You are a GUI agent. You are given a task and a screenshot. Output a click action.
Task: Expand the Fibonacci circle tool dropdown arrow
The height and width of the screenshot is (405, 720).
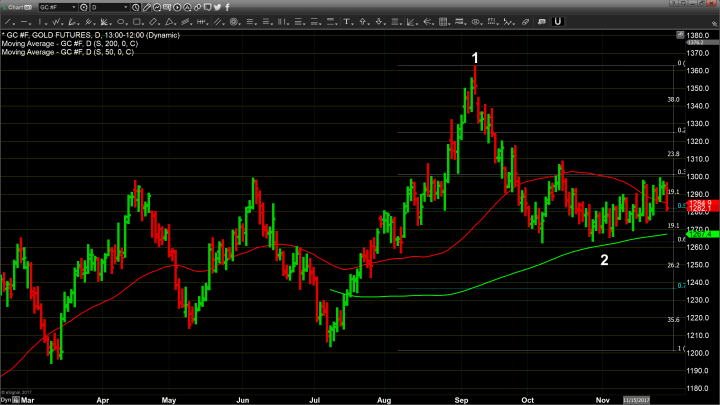240,22
